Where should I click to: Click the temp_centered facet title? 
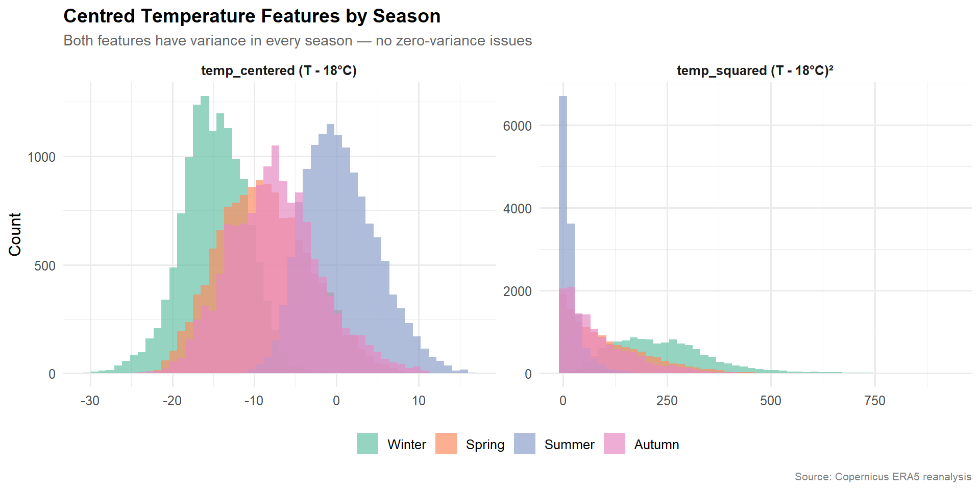pyautogui.click(x=279, y=70)
